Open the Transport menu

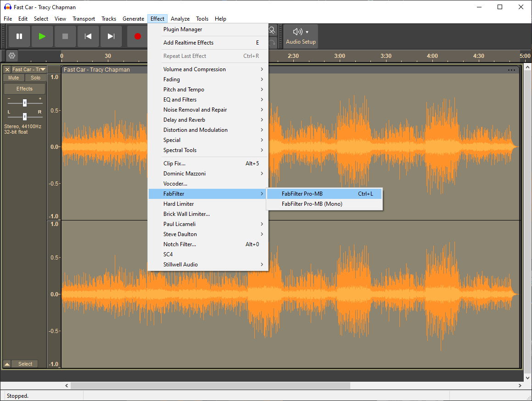84,19
